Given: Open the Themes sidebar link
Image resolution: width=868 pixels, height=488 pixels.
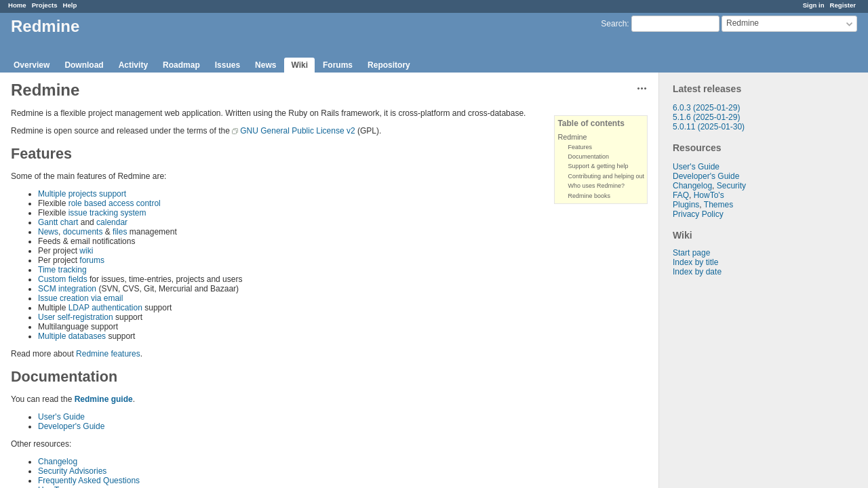Looking at the screenshot, I should click(x=718, y=205).
